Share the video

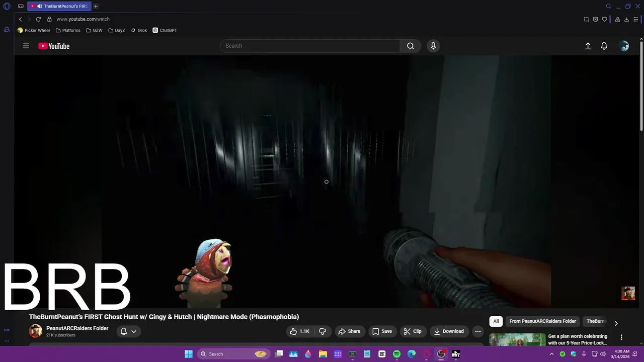click(x=349, y=331)
